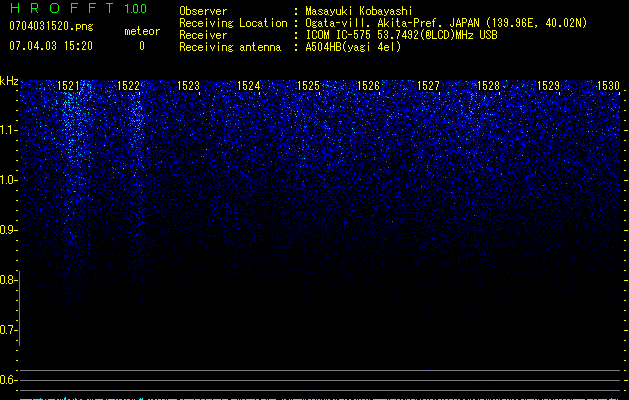Click the 0.7 kHz axis label
629x400 pixels.
[x=8, y=330]
